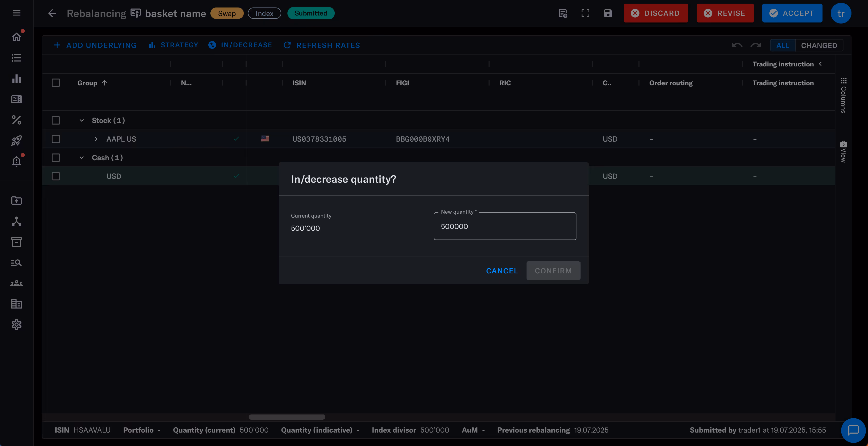Redo the last change
Screen dimensions: 868x446
[756, 45]
